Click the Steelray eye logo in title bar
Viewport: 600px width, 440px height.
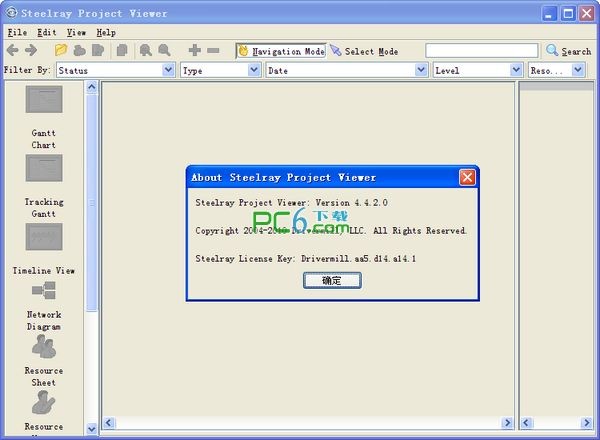[x=11, y=13]
